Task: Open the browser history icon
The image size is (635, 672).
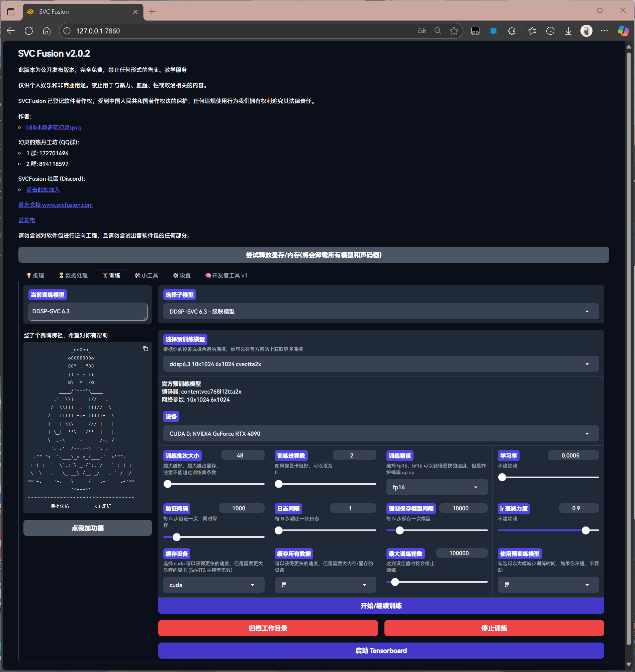Action: click(550, 31)
